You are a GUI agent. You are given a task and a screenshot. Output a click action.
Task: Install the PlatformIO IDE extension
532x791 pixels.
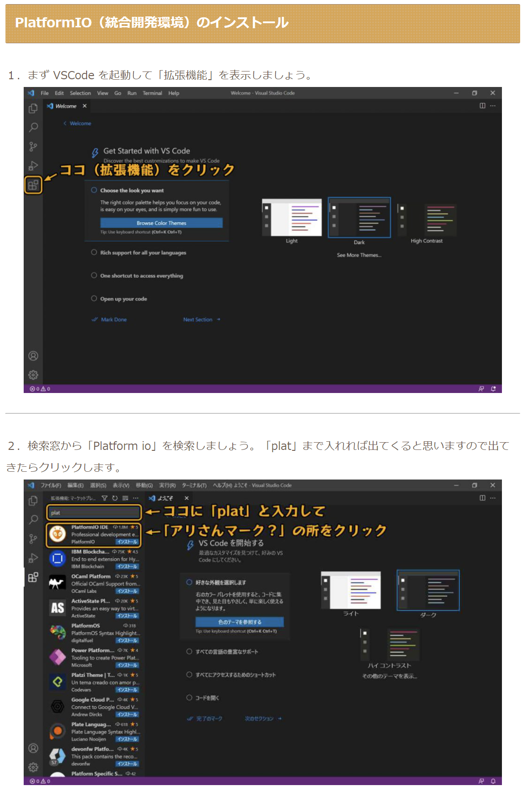(x=128, y=542)
